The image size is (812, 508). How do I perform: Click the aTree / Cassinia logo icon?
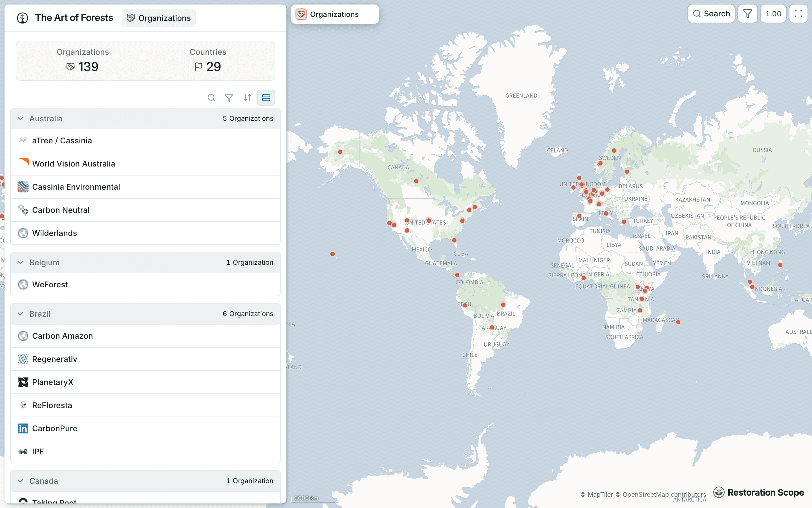click(23, 141)
